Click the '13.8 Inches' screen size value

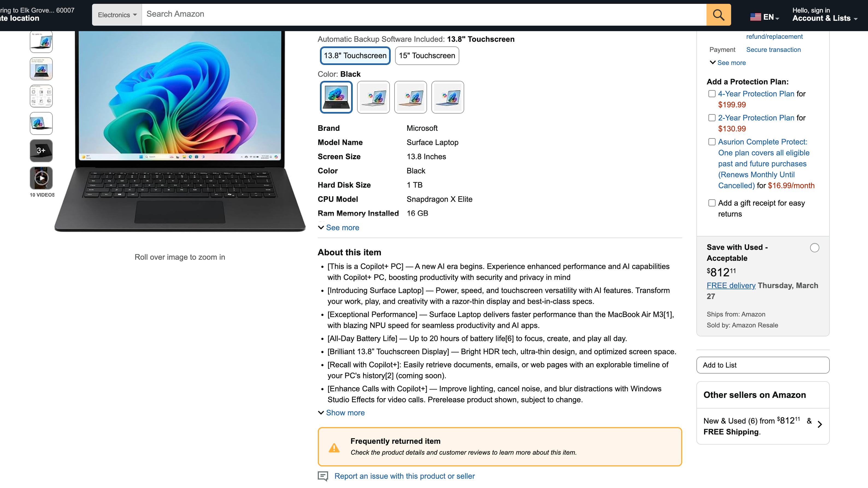pyautogui.click(x=426, y=156)
